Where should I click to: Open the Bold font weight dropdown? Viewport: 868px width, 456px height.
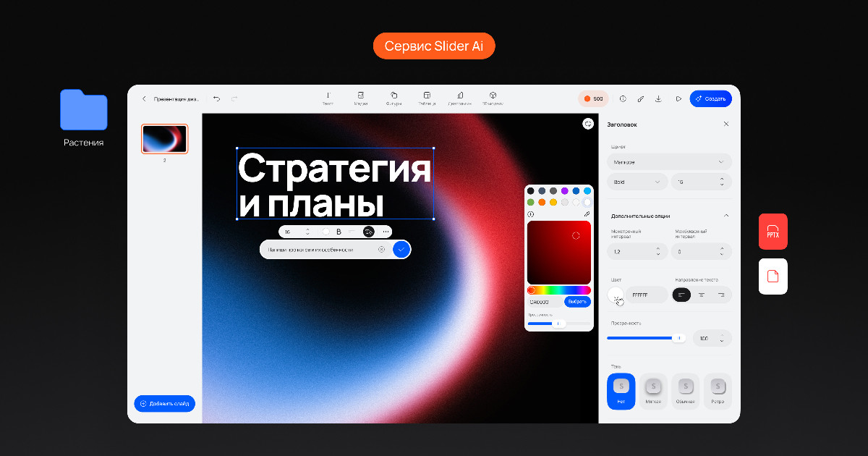[637, 182]
